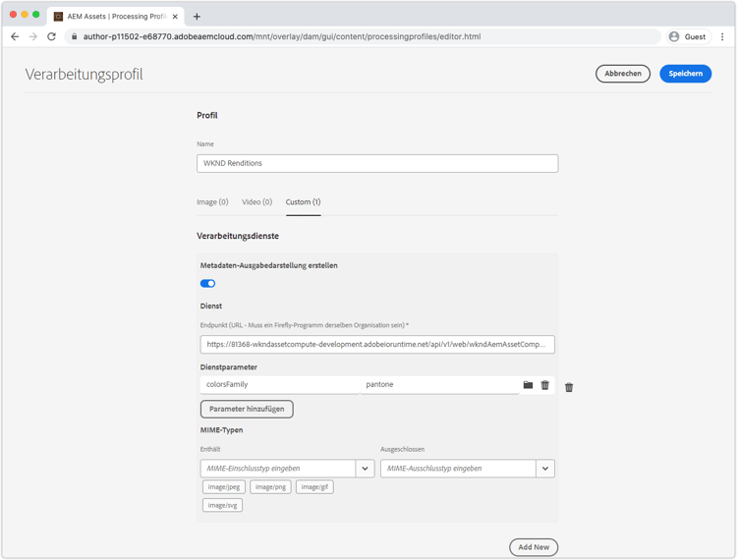Open the Guest profile menu
737x560 pixels.
pos(689,36)
